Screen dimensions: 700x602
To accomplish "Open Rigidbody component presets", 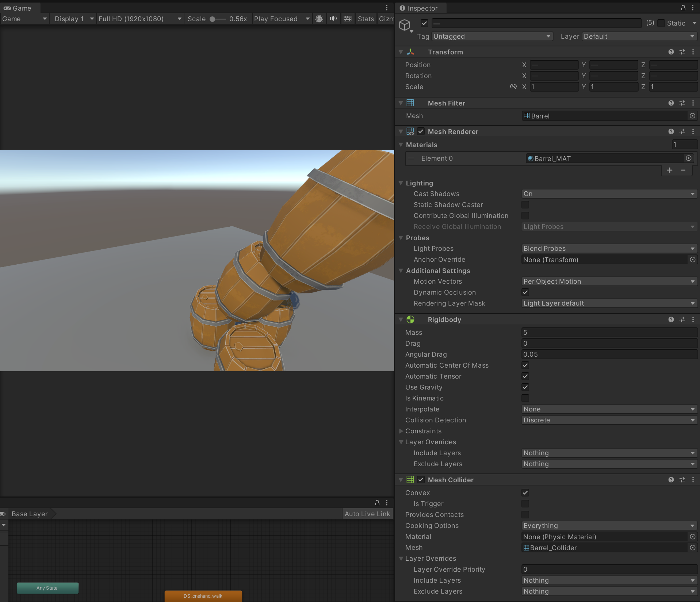I will pyautogui.click(x=682, y=319).
